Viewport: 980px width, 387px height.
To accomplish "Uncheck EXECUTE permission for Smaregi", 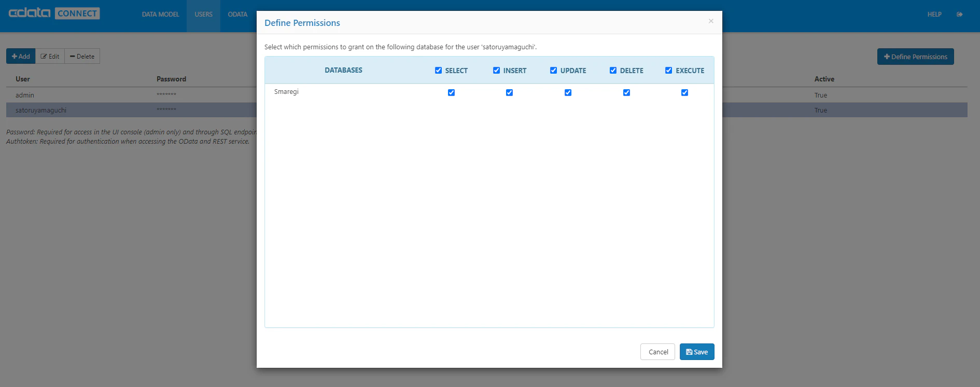I will coord(684,92).
